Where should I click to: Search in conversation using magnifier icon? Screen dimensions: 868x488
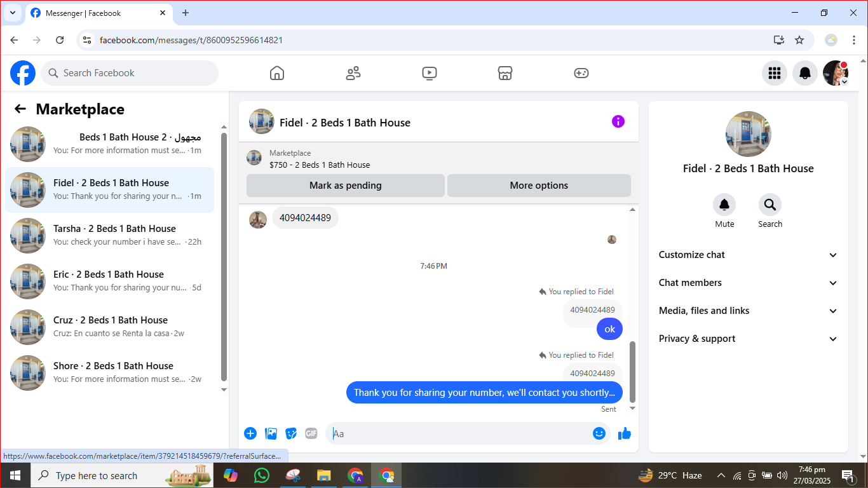click(770, 205)
